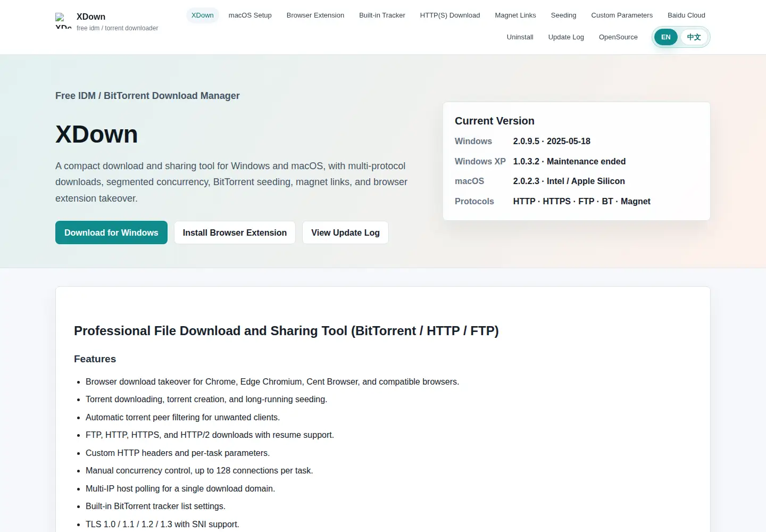Go to Uninstall page

520,37
